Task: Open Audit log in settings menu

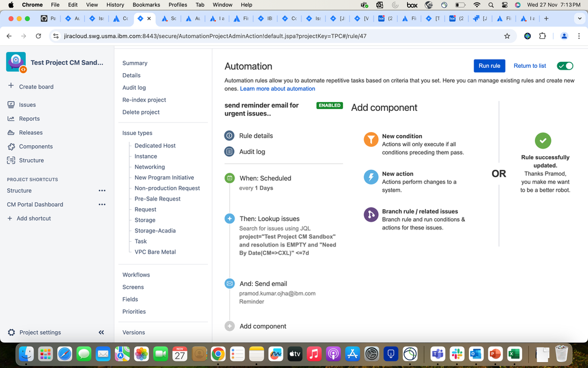Action: [134, 87]
